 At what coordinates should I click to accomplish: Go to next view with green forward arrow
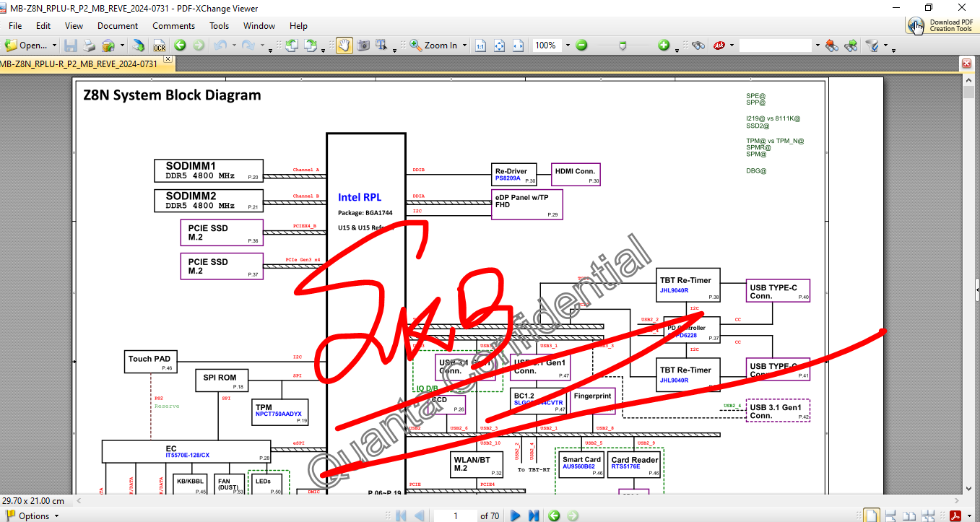point(199,45)
